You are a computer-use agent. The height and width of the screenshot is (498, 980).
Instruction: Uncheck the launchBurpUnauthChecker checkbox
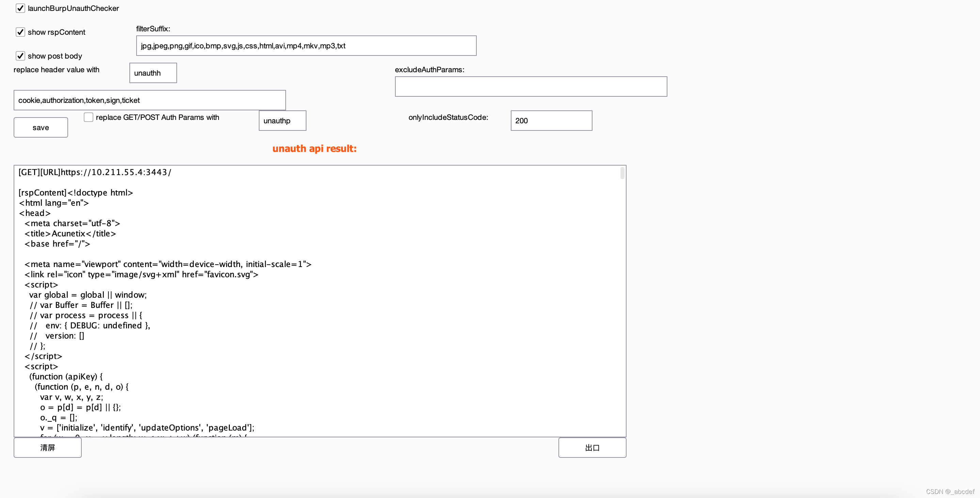pos(20,9)
